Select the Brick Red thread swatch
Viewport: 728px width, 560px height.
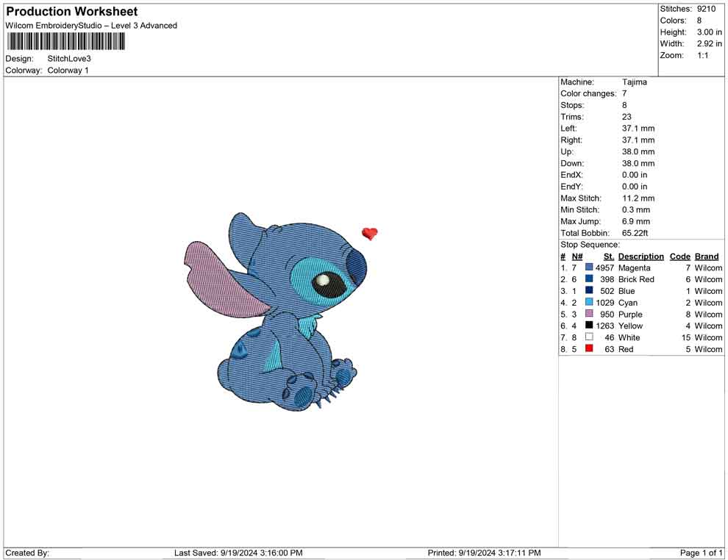pos(589,279)
